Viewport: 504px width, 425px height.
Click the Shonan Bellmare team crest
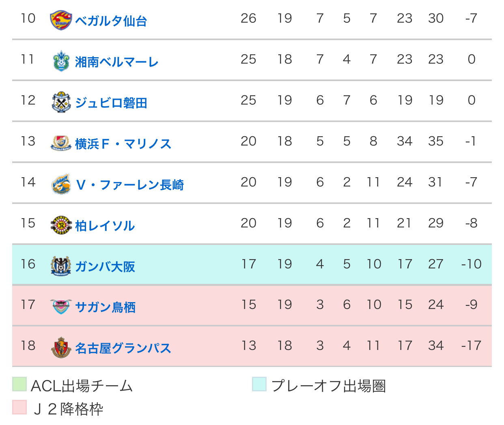pyautogui.click(x=61, y=61)
